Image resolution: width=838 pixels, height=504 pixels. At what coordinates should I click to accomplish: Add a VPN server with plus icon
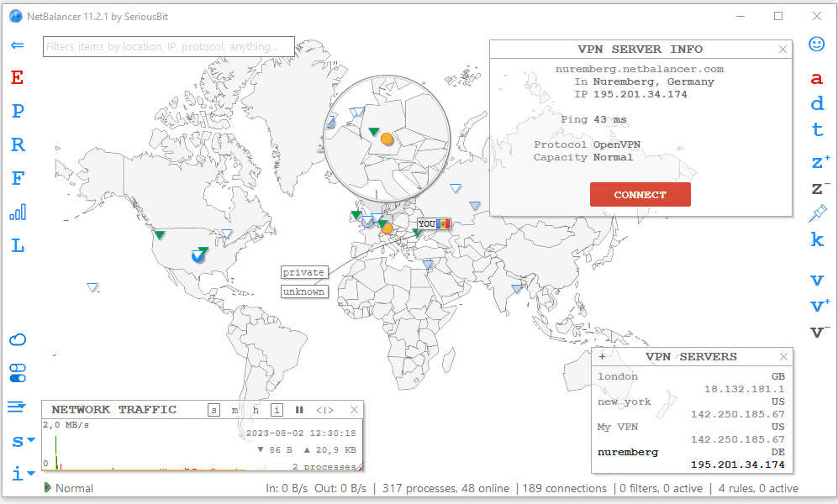point(603,357)
